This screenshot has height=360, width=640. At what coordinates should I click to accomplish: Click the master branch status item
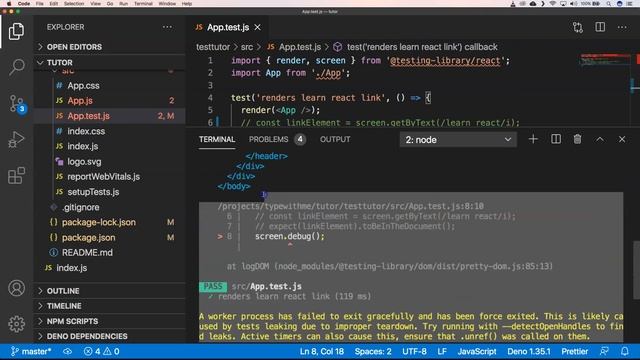(31, 351)
